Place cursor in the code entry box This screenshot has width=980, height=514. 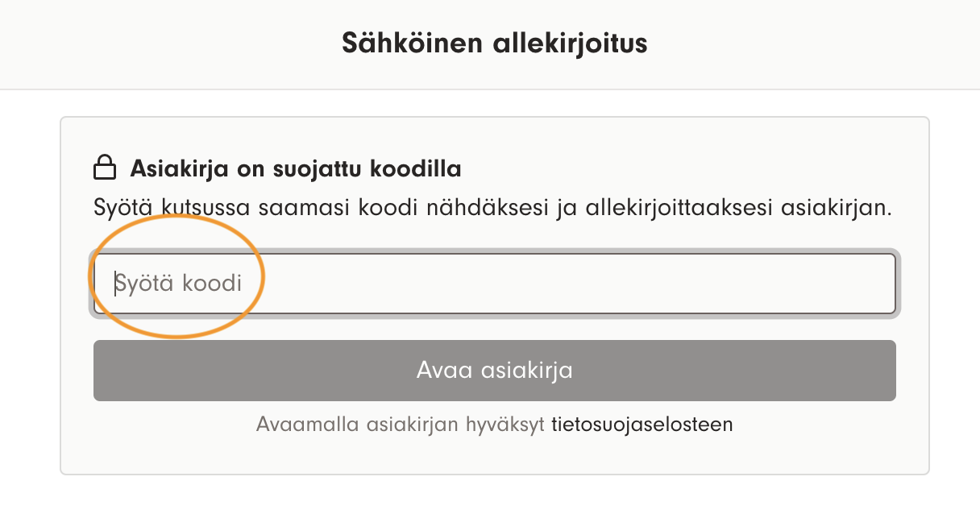[x=494, y=284]
